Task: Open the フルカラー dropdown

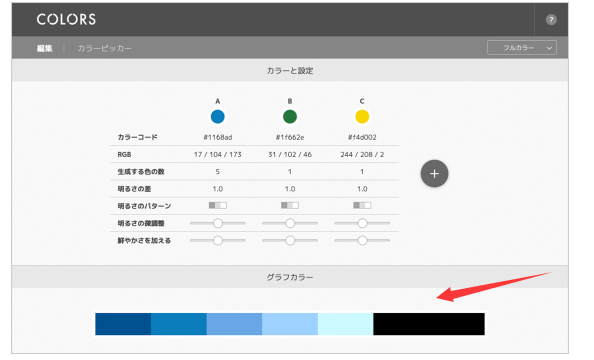Action: (x=522, y=48)
